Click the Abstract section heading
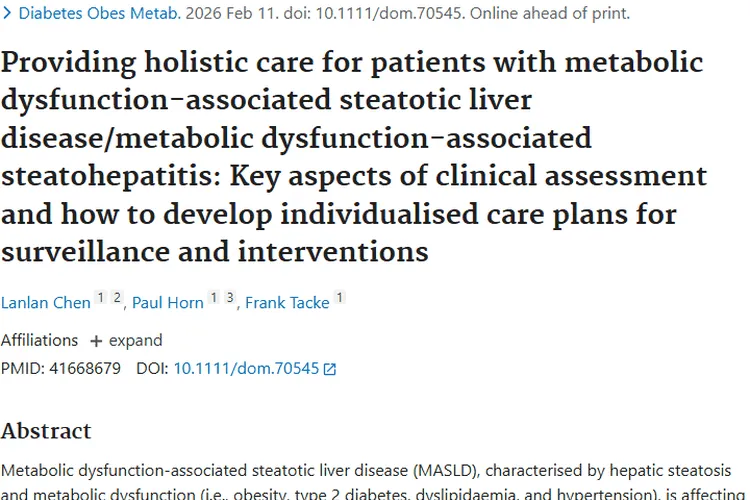Viewport: 750px width, 500px height. coord(46,431)
